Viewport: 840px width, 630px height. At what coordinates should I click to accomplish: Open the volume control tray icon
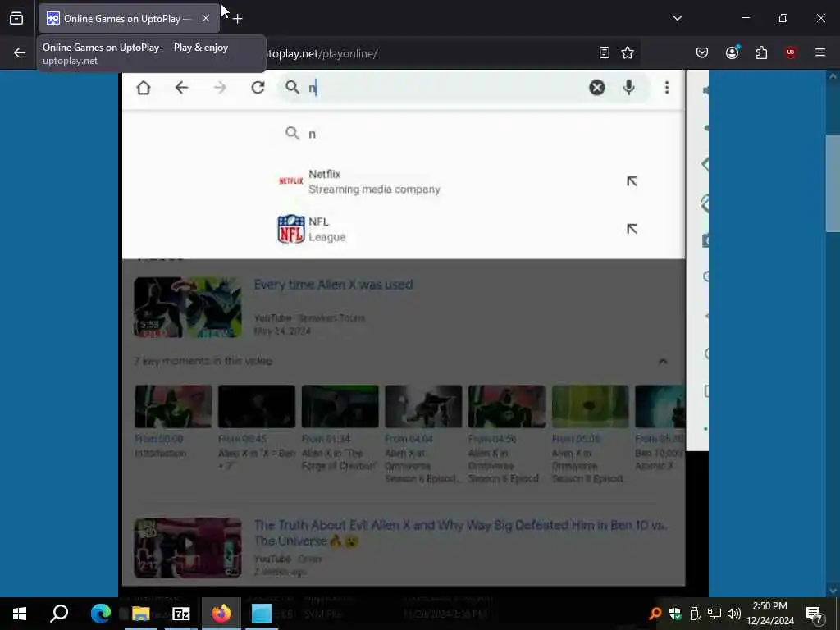pyautogui.click(x=734, y=614)
